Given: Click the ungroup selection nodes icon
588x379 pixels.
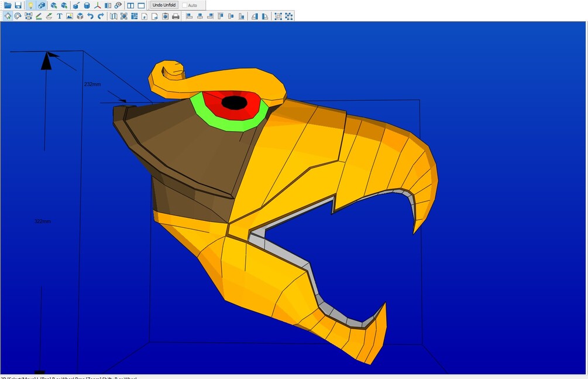Looking at the screenshot, I should pyautogui.click(x=289, y=16).
